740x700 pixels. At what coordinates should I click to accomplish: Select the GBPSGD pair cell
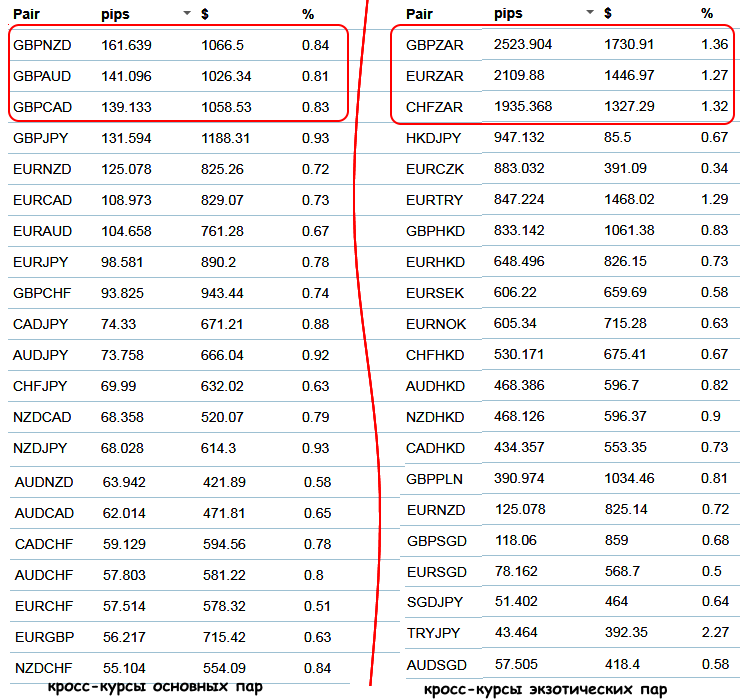(437, 541)
